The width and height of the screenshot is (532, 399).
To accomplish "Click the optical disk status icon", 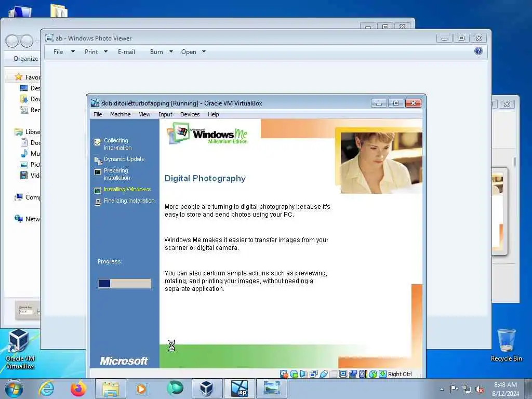I will 294,374.
